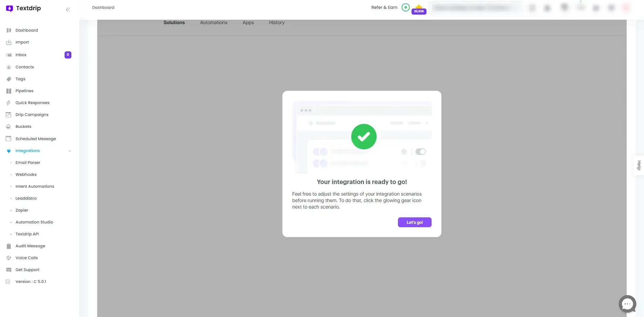
Task: Click the Import sidebar icon
Action: click(9, 43)
